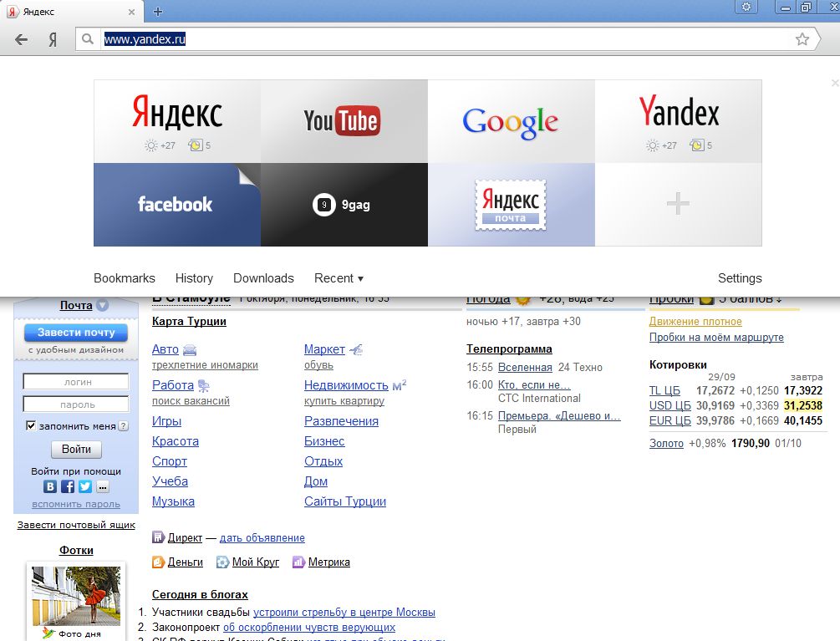This screenshot has width=840, height=641.
Task: Bookmark page with the star icon
Action: 802,39
